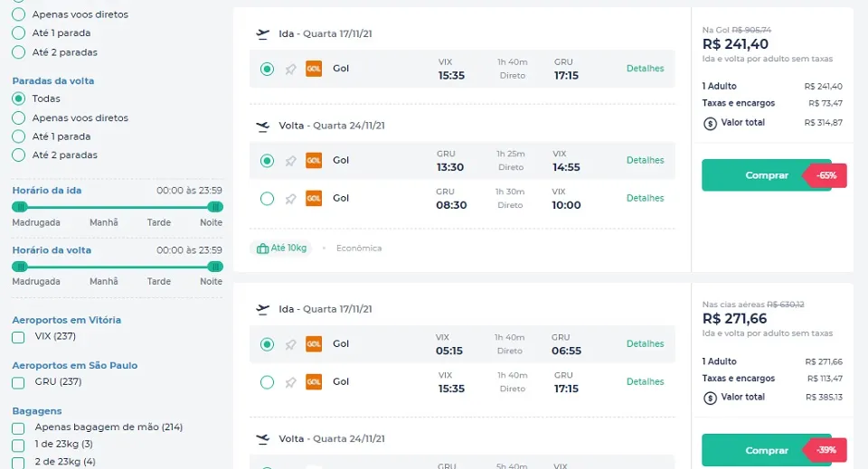Pin the 15:35 VIX outbound Gol flight

click(x=290, y=70)
